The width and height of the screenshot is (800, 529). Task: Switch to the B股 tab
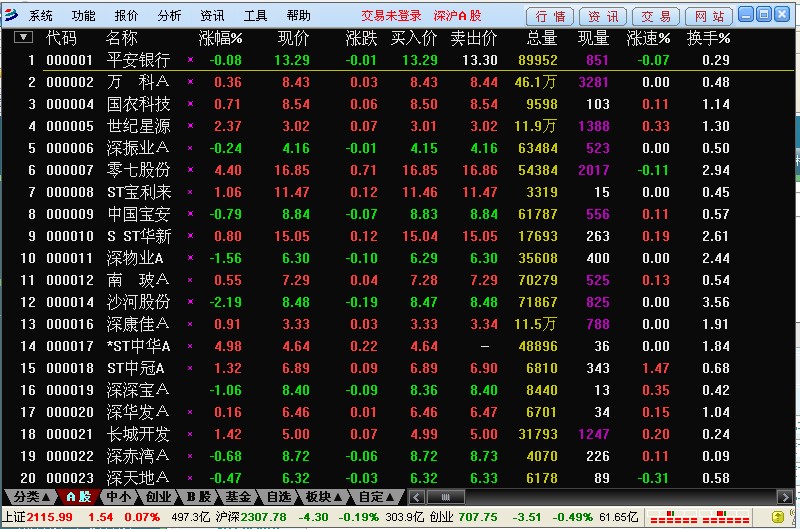(x=198, y=497)
